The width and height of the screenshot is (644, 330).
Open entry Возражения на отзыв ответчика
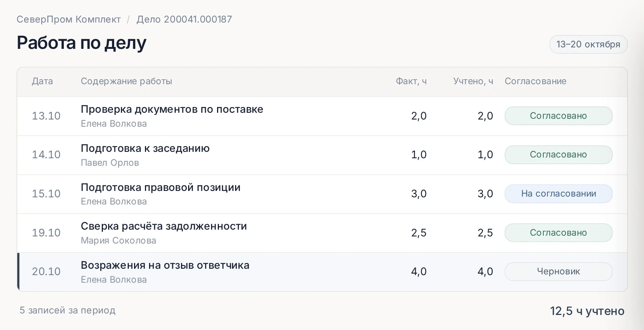click(165, 265)
